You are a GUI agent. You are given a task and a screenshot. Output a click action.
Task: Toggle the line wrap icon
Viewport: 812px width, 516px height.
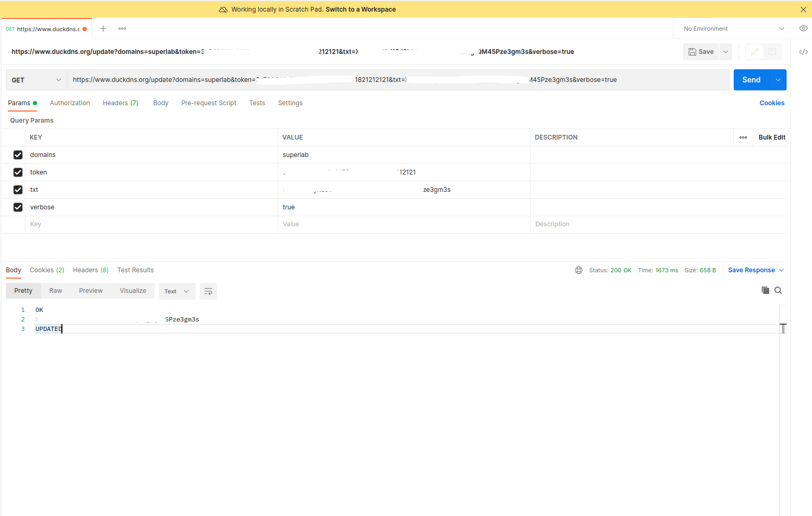pyautogui.click(x=208, y=291)
